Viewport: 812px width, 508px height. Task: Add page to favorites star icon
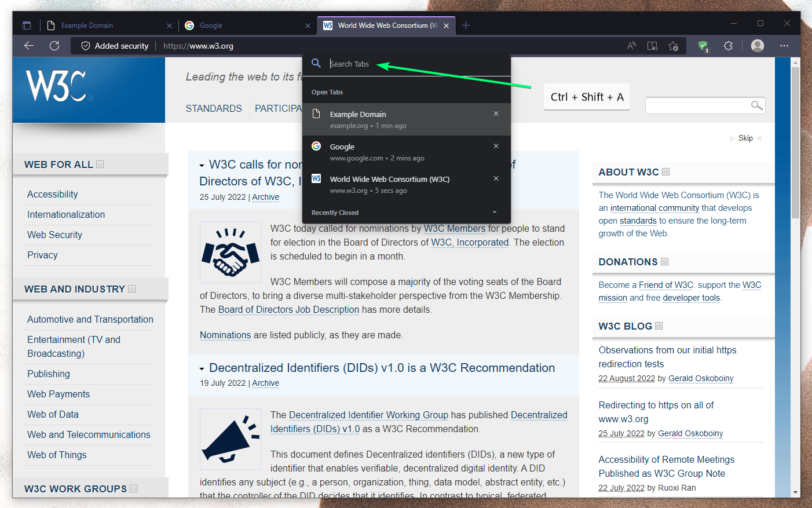point(673,46)
